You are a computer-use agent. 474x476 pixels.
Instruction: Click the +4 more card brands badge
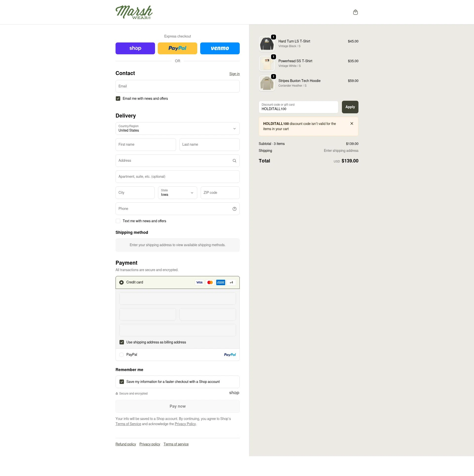231,282
